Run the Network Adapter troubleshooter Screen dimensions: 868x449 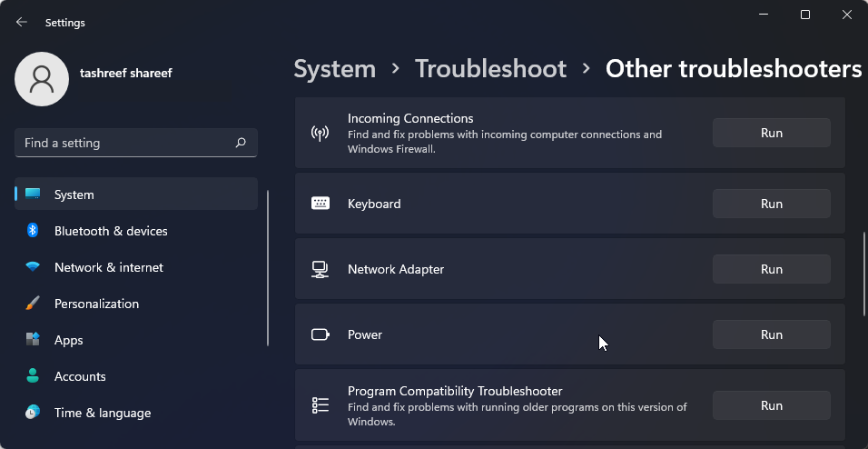point(771,269)
